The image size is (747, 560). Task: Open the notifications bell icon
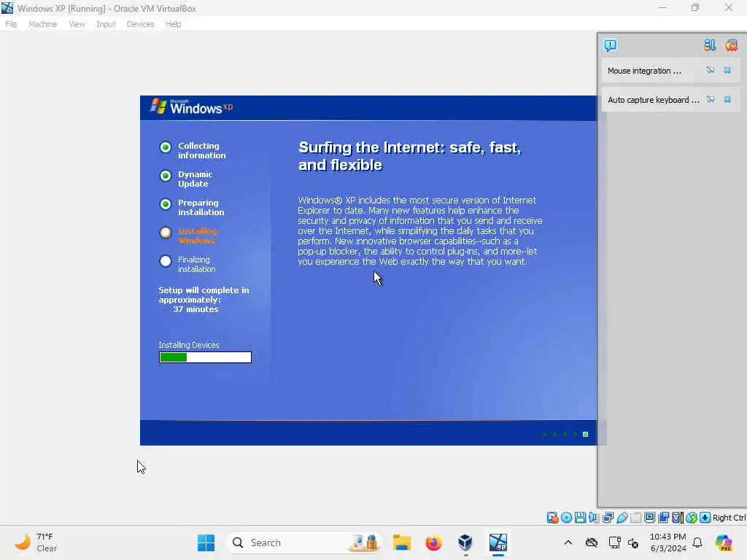(x=697, y=542)
